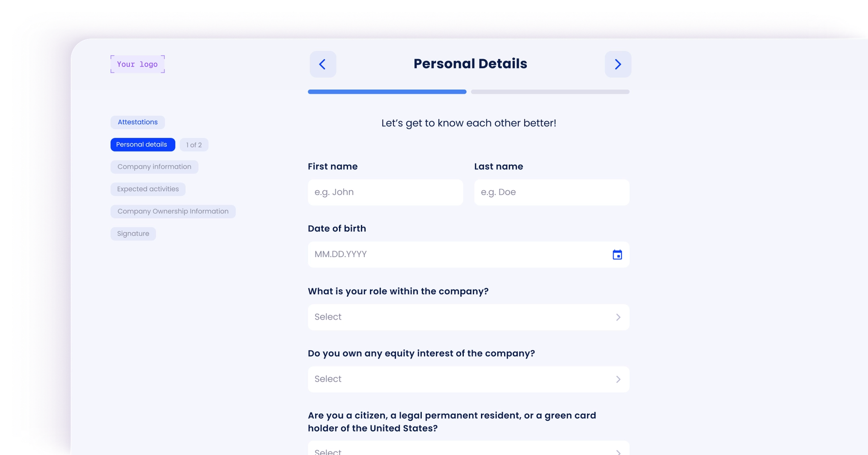Viewport: 868px width, 455px height.
Task: Click the blue filled progress bar segment
Action: pyautogui.click(x=387, y=92)
